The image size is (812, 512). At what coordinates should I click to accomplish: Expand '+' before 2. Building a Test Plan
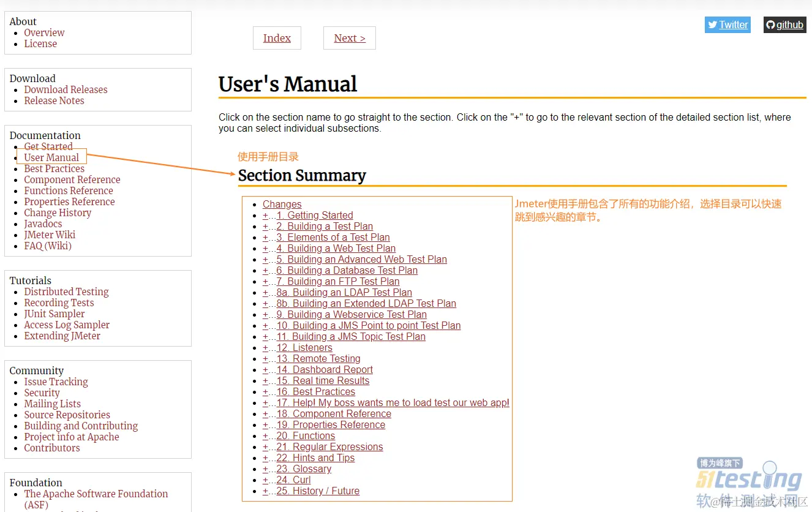pyautogui.click(x=265, y=227)
